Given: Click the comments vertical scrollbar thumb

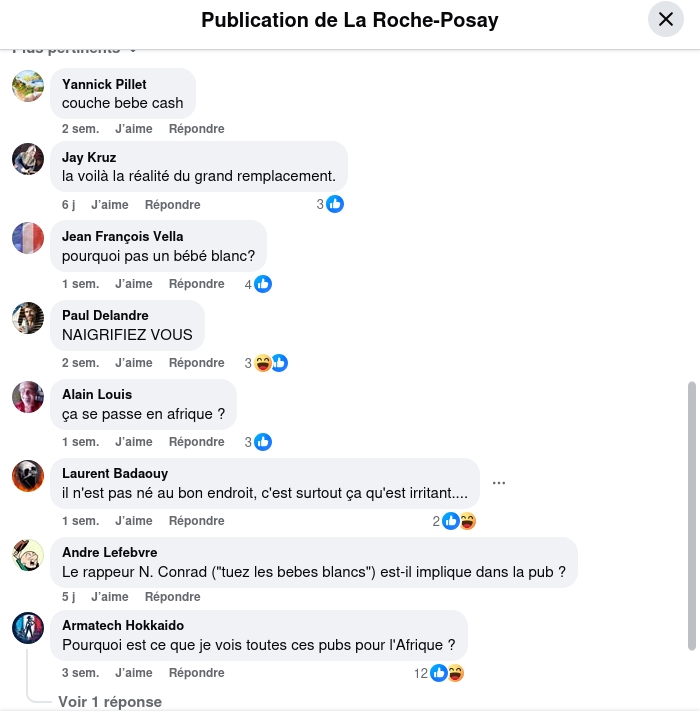Looking at the screenshot, I should [x=692, y=516].
